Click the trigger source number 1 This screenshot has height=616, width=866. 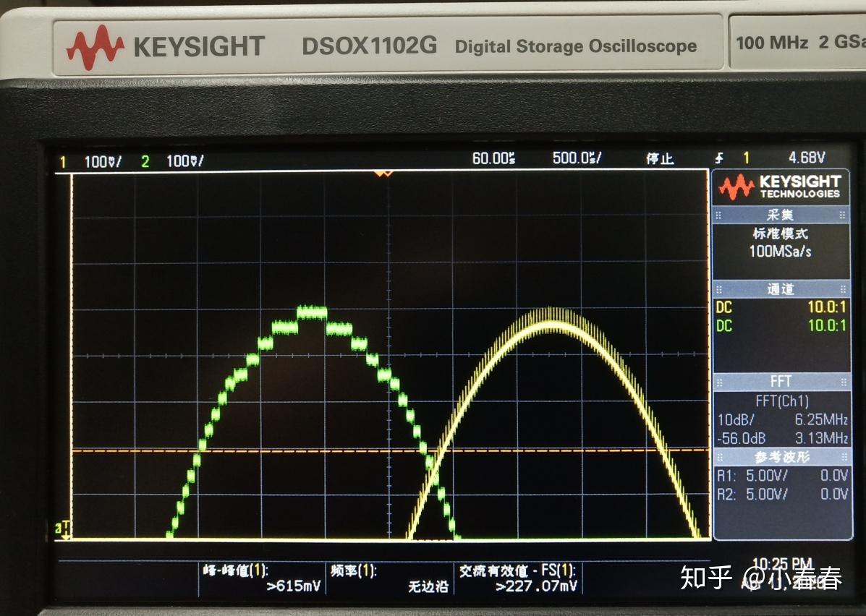[x=746, y=158]
